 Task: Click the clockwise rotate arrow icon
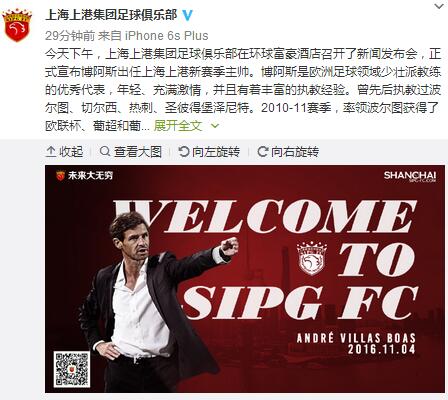[263, 152]
